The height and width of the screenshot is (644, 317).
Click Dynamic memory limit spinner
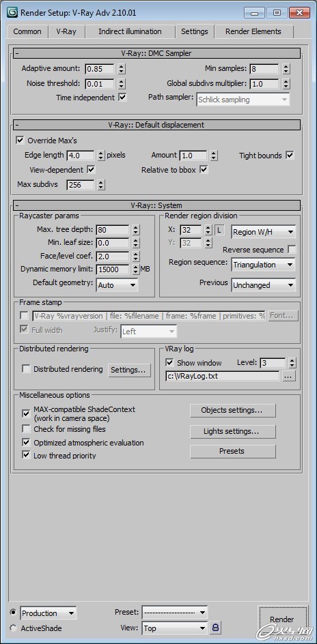coord(136,269)
